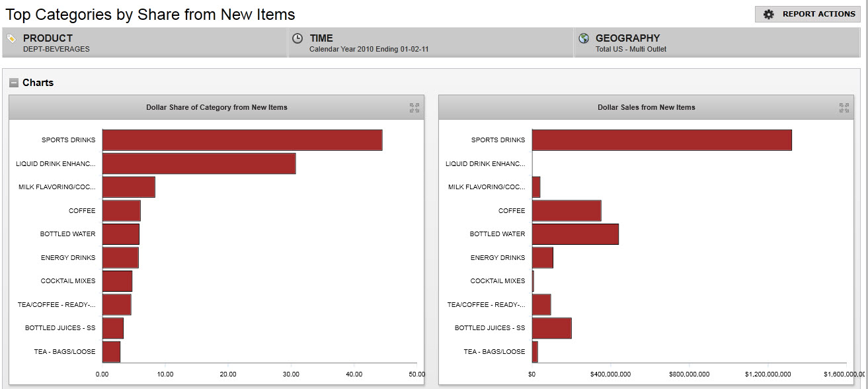Click the Bottled Juices - SS bar in Dollar Sales chart
Image resolution: width=868 pixels, height=389 pixels.
tap(551, 328)
